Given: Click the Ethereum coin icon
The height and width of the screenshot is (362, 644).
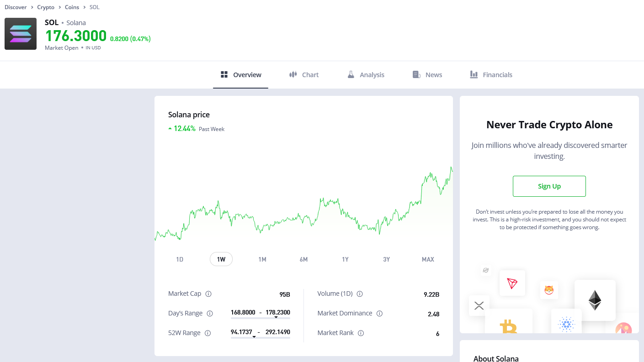Looking at the screenshot, I should [x=595, y=300].
